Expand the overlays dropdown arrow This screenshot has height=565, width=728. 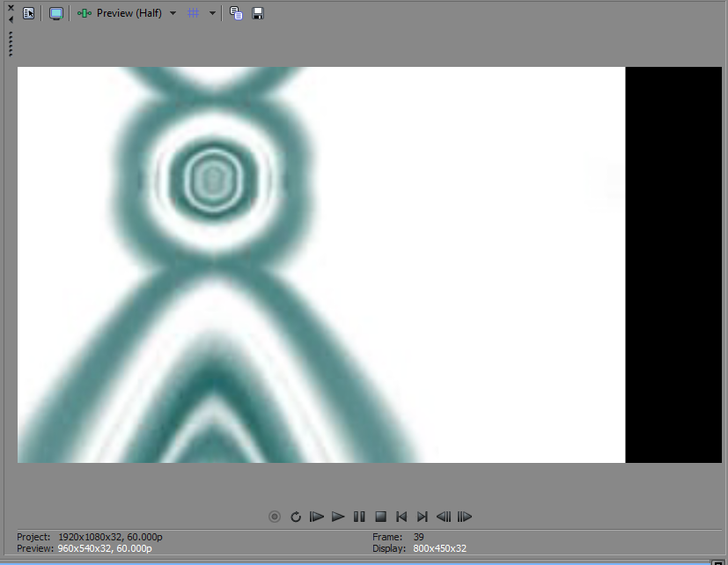pos(212,13)
